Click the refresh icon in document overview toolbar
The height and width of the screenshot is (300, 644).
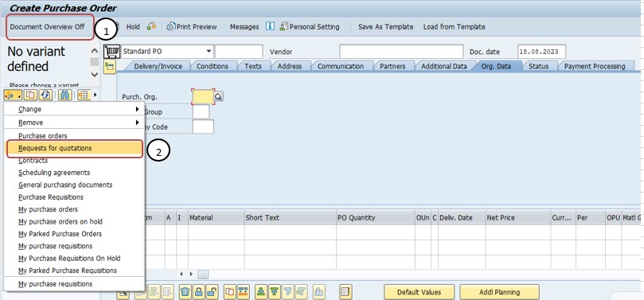tap(45, 95)
